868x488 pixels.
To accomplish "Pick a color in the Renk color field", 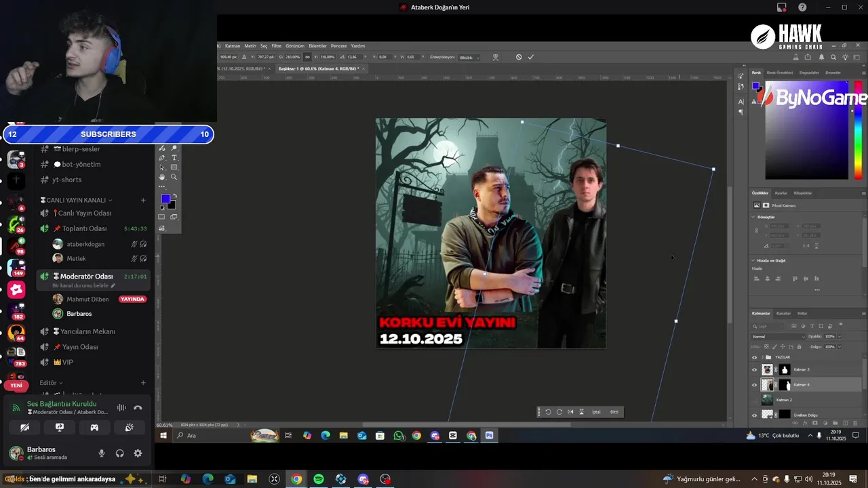I will coord(806,130).
